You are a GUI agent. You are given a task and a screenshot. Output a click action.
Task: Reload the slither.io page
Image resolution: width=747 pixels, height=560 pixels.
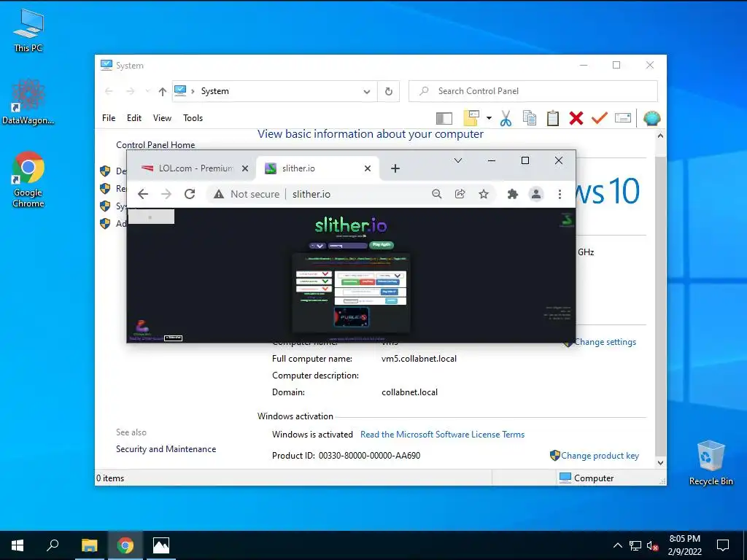pos(190,194)
